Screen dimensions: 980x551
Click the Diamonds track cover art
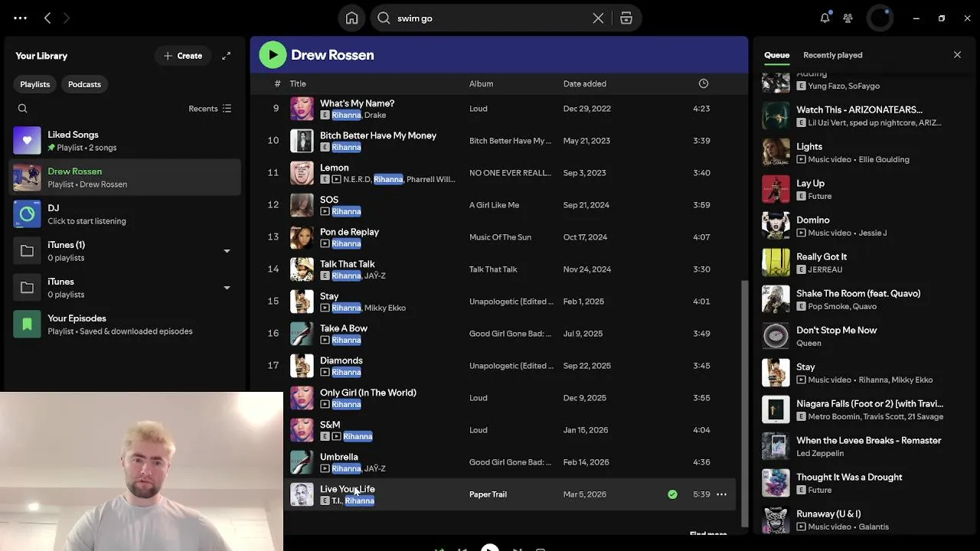pos(302,366)
